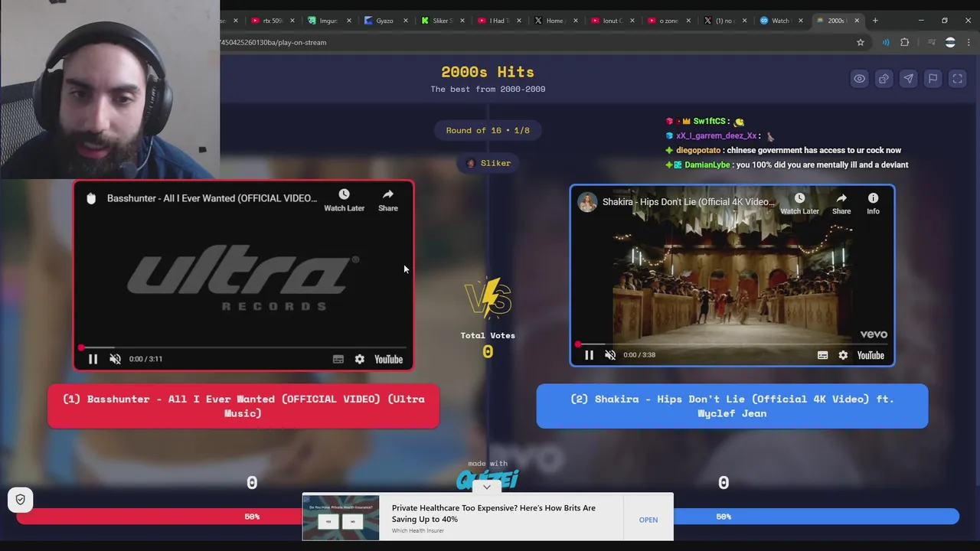Open Basshunter video on YouTube logo

[388, 359]
